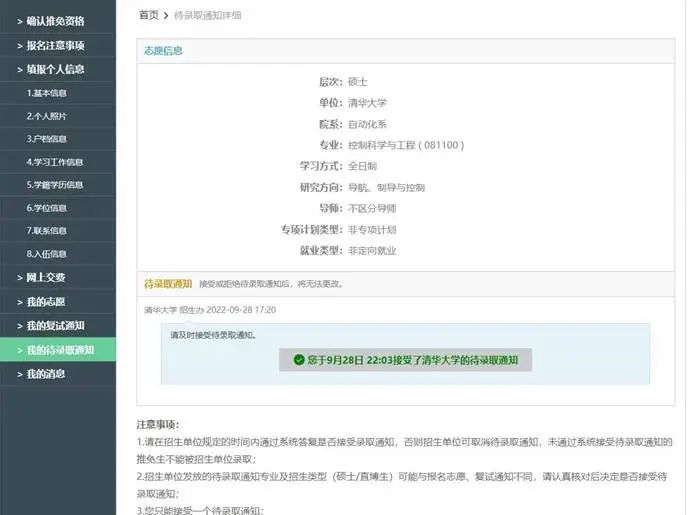
Task: Click the 全日制 study mode value
Action: click(x=362, y=166)
